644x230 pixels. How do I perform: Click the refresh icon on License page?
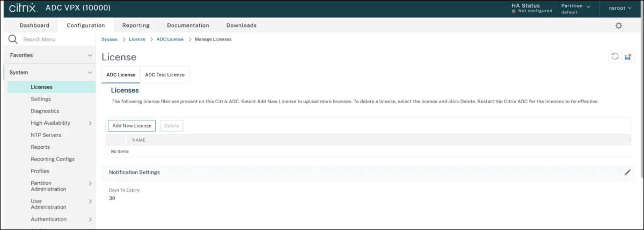click(615, 56)
